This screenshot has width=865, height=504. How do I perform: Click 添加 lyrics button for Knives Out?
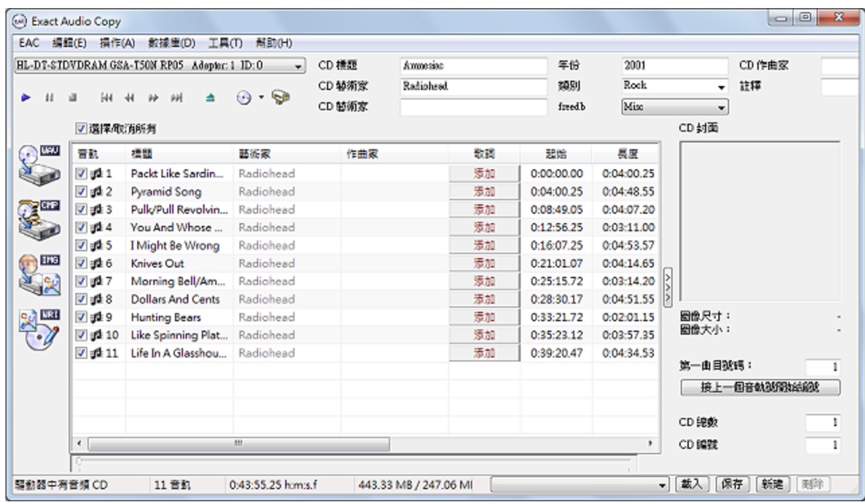pyautogui.click(x=484, y=264)
